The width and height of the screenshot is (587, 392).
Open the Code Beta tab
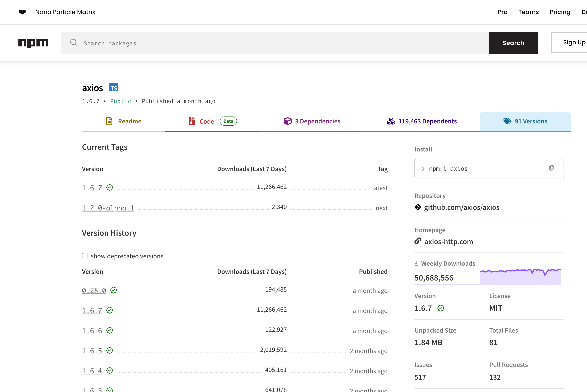click(x=213, y=122)
